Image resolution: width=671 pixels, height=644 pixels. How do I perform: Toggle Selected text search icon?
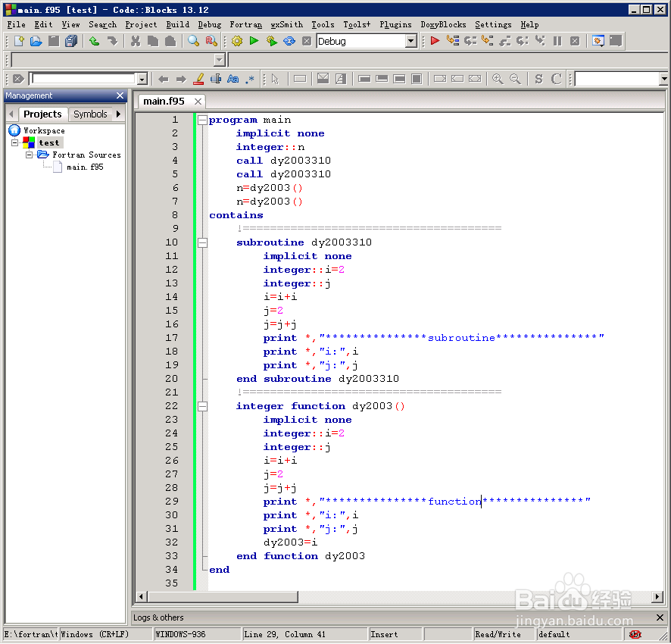(216, 79)
